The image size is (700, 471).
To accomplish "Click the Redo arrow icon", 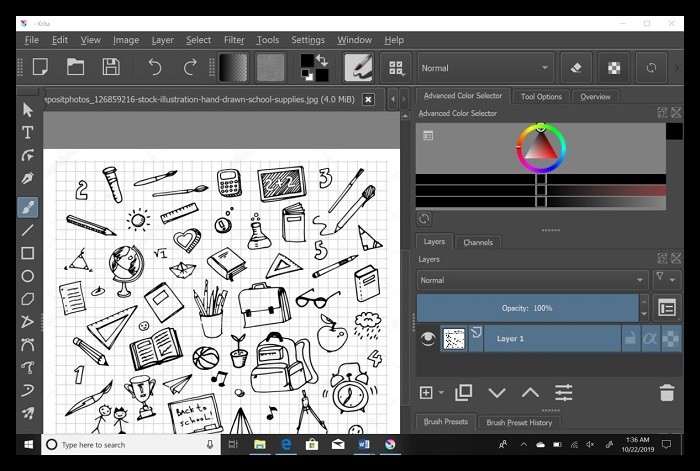I will pyautogui.click(x=190, y=67).
